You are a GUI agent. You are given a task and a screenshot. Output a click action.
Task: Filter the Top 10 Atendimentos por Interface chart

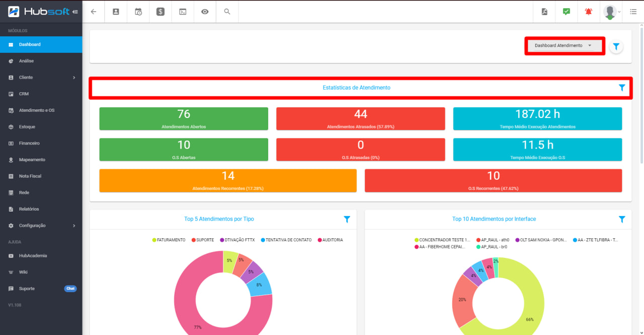pyautogui.click(x=622, y=219)
